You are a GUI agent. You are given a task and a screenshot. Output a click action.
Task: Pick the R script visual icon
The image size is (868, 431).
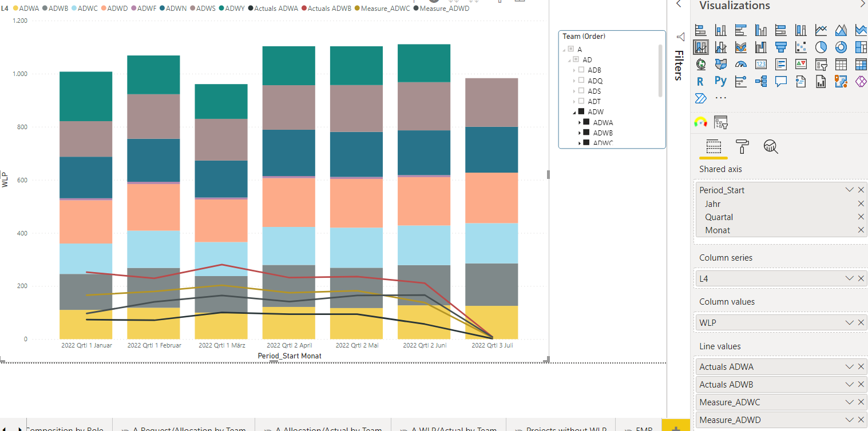click(x=700, y=81)
